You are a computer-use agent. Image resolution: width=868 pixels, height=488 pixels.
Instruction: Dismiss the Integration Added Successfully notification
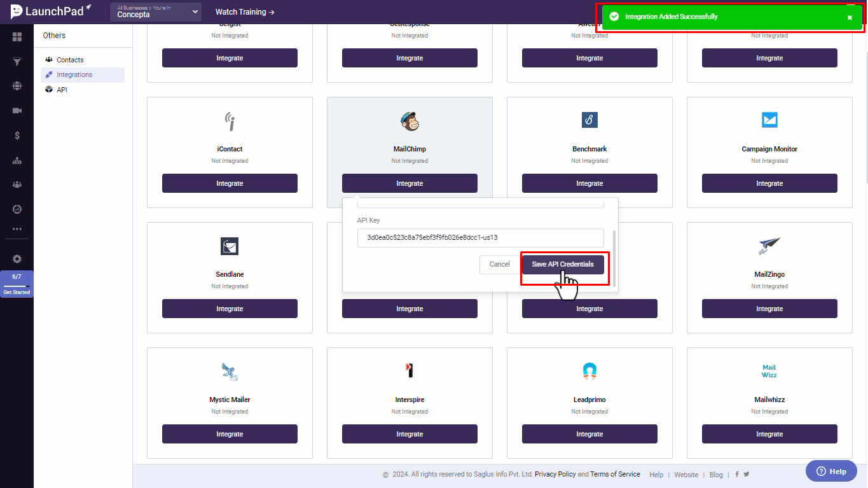pyautogui.click(x=850, y=18)
